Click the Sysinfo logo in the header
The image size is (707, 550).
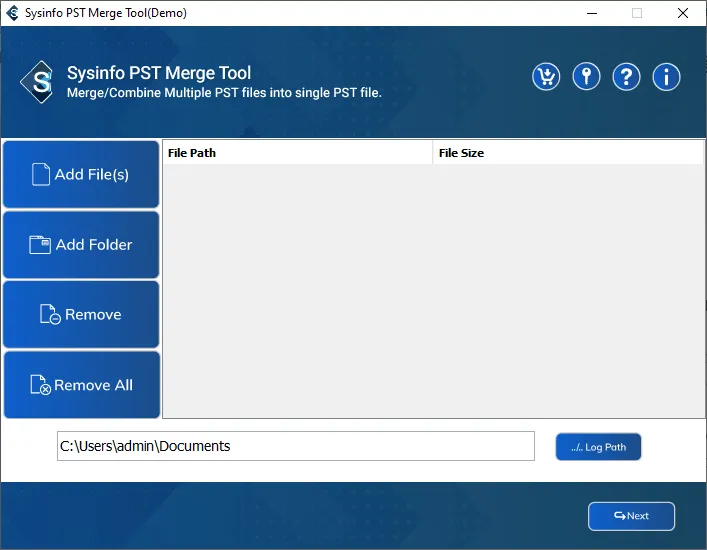(x=38, y=82)
